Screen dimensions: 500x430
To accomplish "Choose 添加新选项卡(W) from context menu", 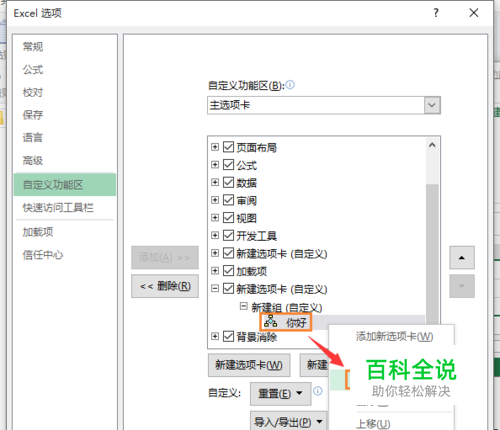I will 394,337.
